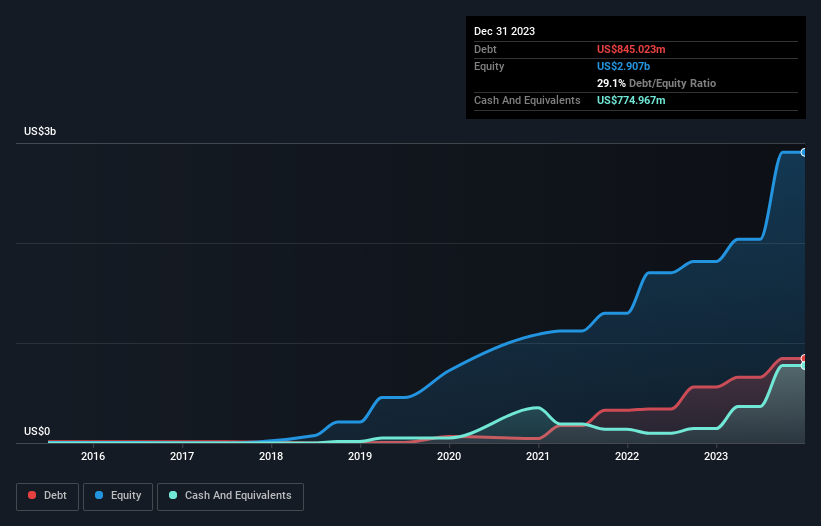Viewport: 821px width, 526px height.
Task: Click the US$3b y-axis label
Action: click(x=40, y=131)
